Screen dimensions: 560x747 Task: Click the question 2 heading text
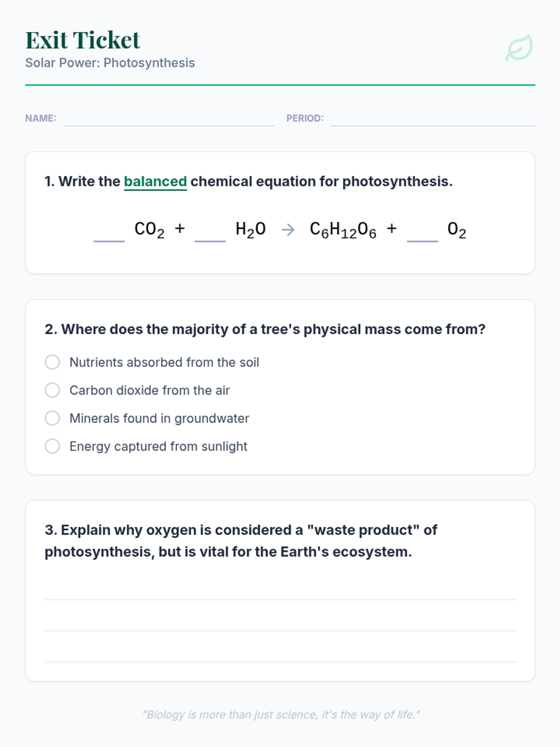[265, 330]
